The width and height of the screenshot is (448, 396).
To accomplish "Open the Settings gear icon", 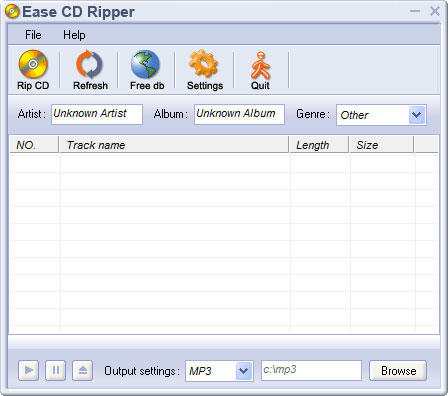I will pyautogui.click(x=203, y=63).
